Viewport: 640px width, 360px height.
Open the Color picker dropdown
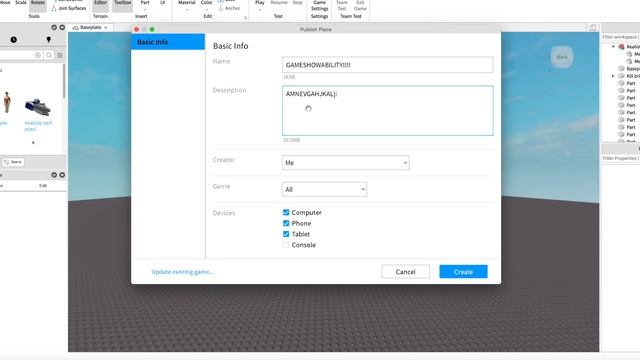coord(207,5)
